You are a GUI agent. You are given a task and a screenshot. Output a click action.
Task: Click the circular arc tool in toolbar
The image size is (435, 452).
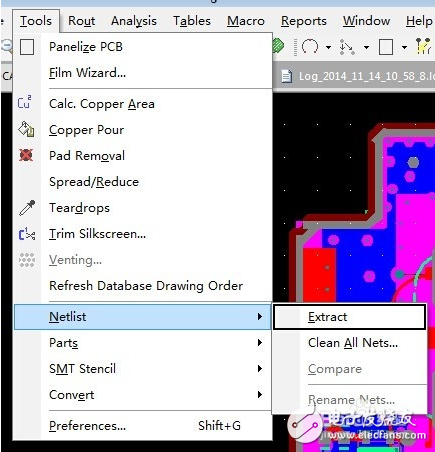pyautogui.click(x=310, y=47)
